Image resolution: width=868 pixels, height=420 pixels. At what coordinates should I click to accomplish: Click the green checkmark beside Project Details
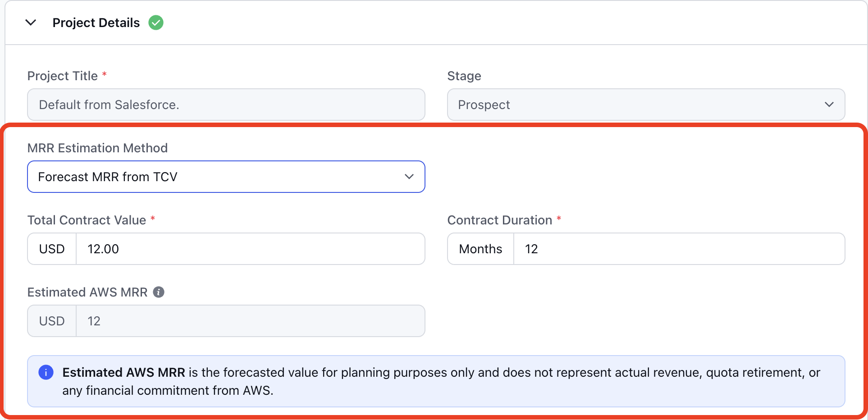click(156, 23)
